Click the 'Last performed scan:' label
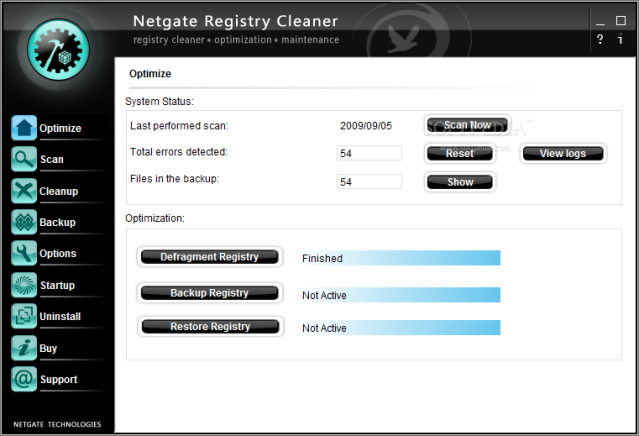This screenshot has height=436, width=639. point(179,126)
